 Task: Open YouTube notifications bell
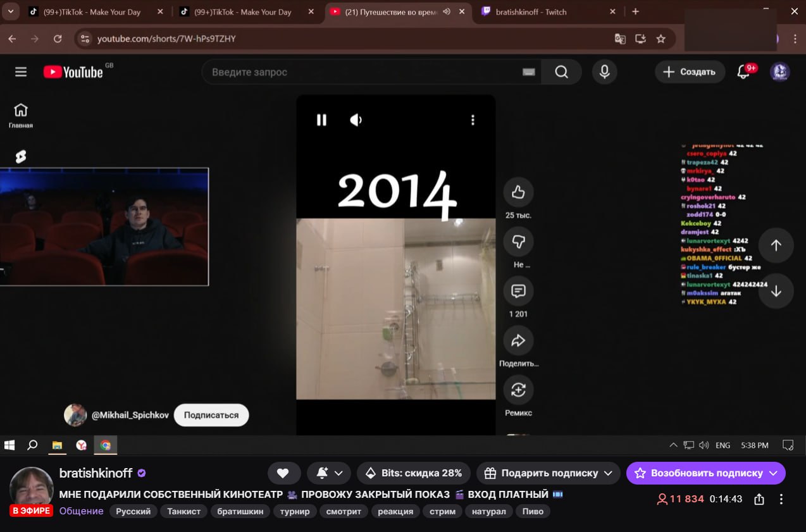(744, 72)
